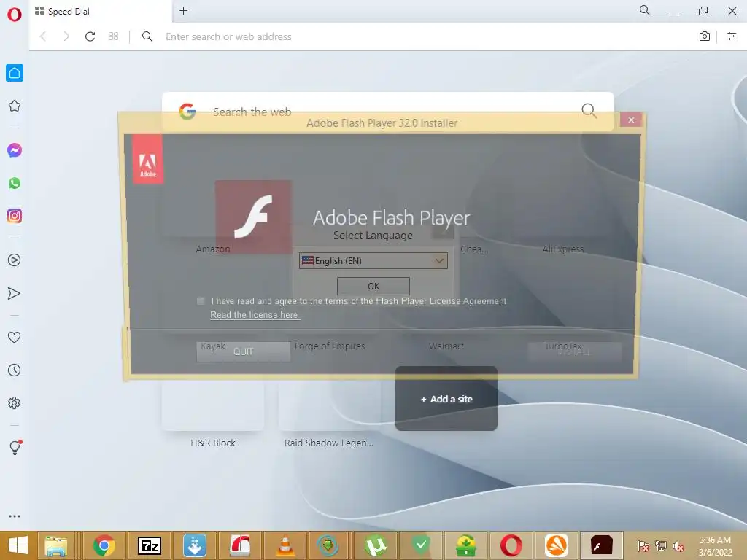Click the Google search magnifier on Speed Dial
747x560 pixels.
(589, 111)
